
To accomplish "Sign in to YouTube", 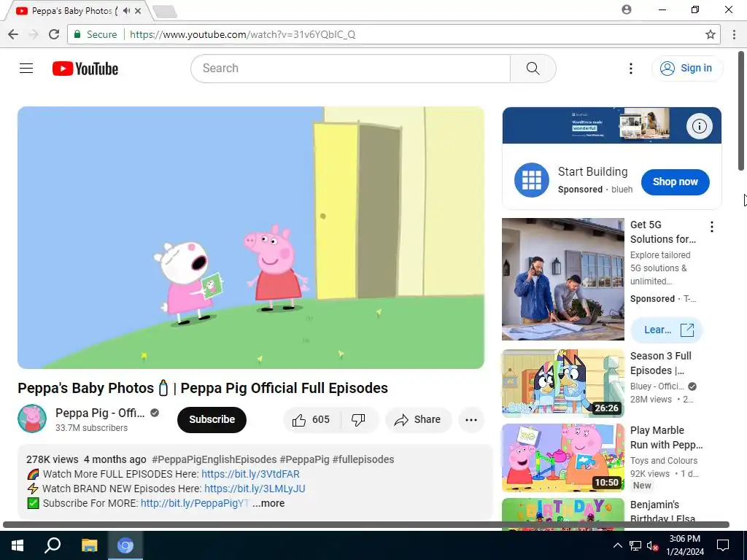I will (686, 68).
